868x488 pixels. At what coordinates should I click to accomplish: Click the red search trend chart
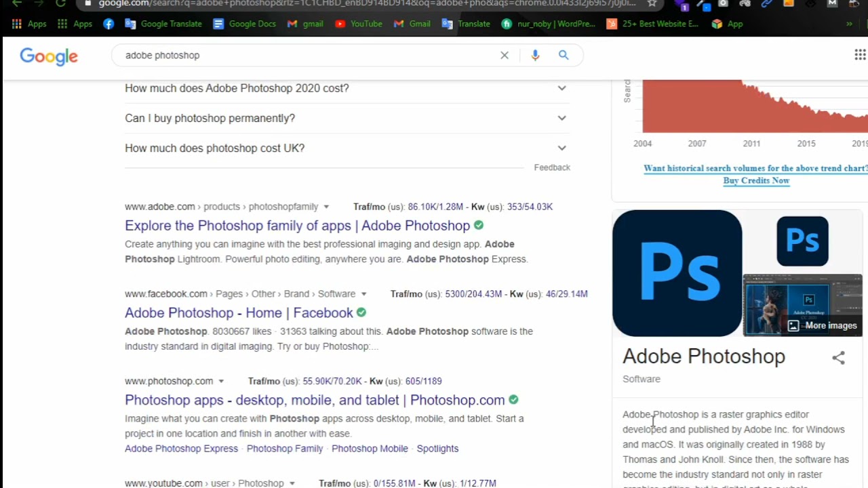click(755, 106)
